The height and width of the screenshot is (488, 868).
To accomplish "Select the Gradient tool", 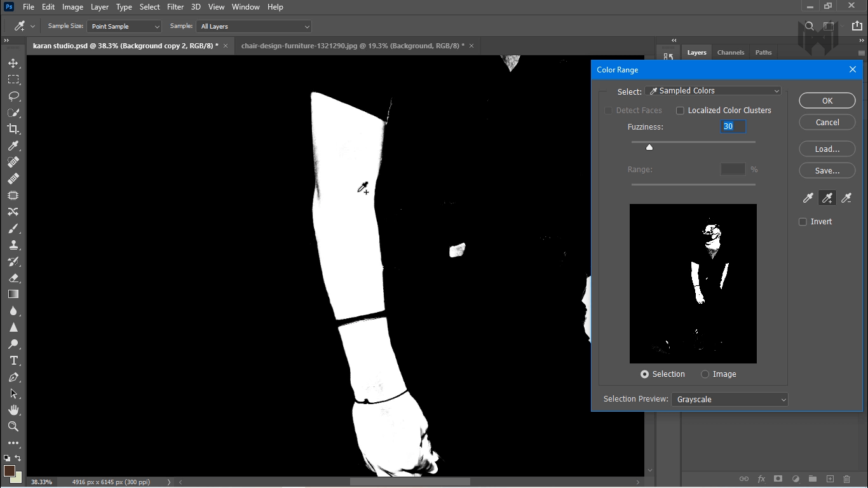I will [13, 294].
